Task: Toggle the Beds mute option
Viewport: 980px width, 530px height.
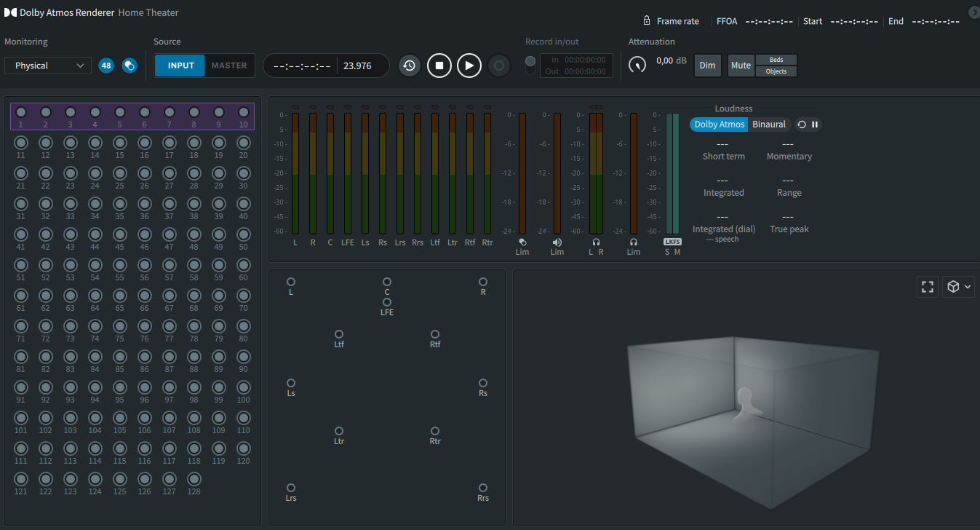Action: [776, 60]
